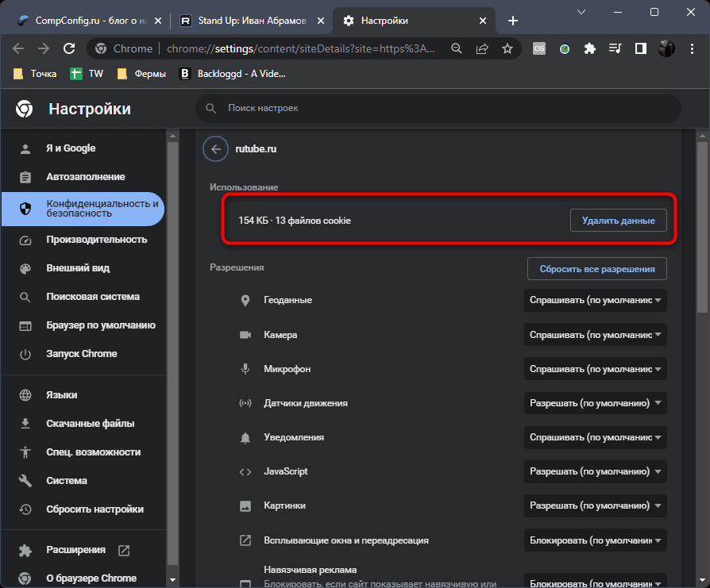The height and width of the screenshot is (588, 710).
Task: Switch to Stand Up: Иван Абрамов tab
Action: tap(252, 21)
